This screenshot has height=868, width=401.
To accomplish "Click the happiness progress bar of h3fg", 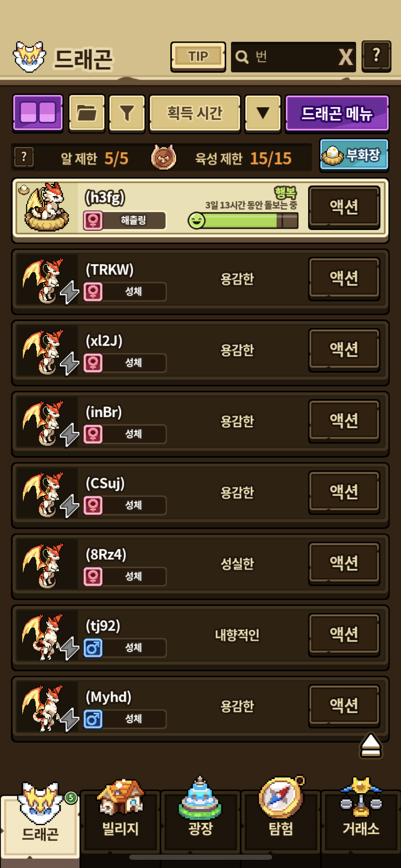I will [243, 220].
